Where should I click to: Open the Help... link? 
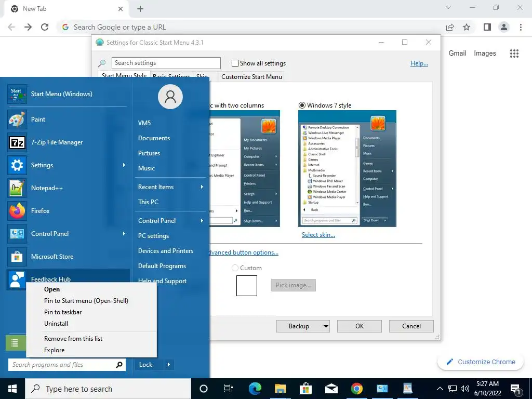coord(419,63)
